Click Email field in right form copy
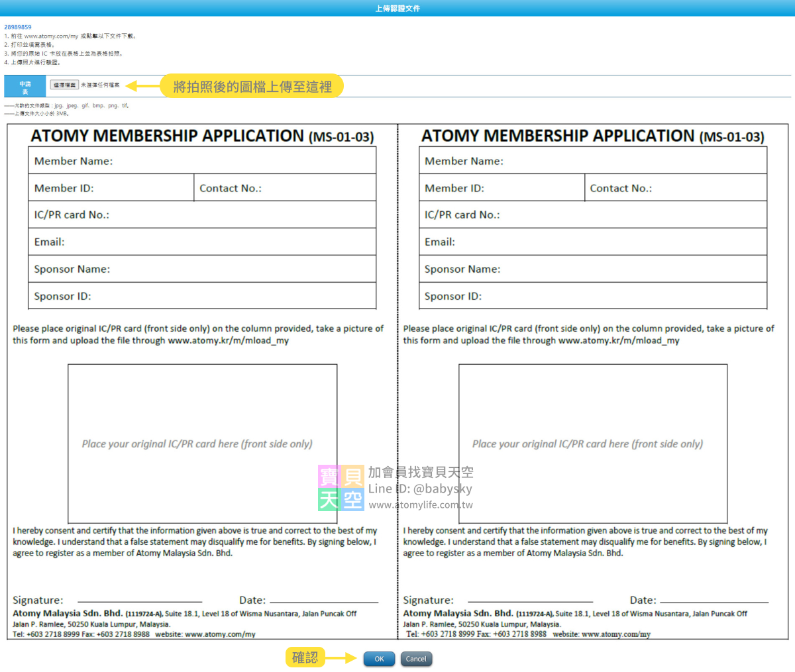795x672 pixels. (593, 242)
